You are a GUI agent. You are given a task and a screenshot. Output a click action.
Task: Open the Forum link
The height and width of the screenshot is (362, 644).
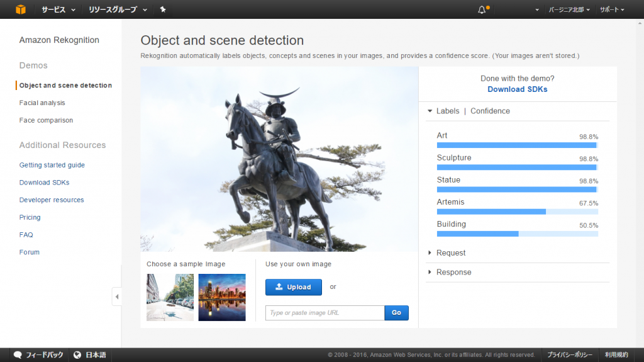(x=29, y=252)
